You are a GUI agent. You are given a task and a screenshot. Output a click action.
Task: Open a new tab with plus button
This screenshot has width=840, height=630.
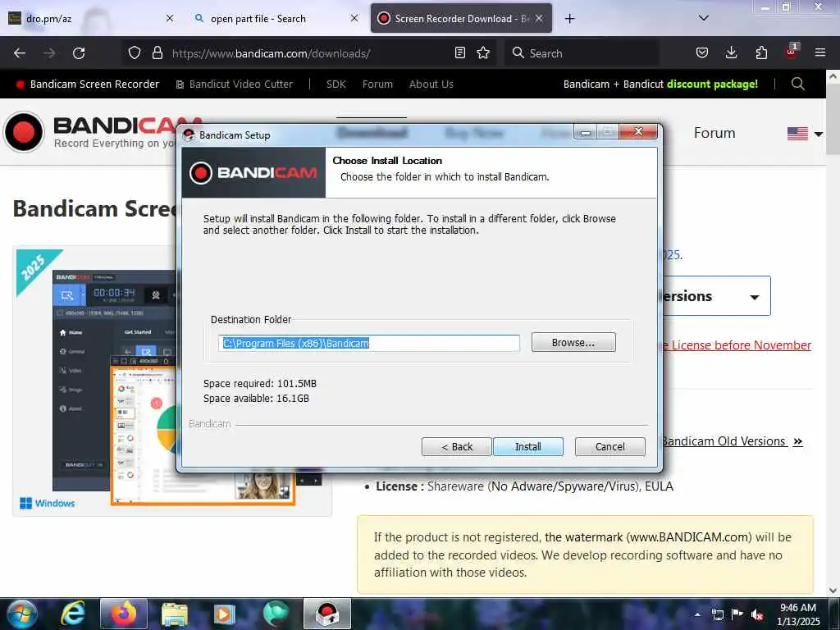coord(569,19)
